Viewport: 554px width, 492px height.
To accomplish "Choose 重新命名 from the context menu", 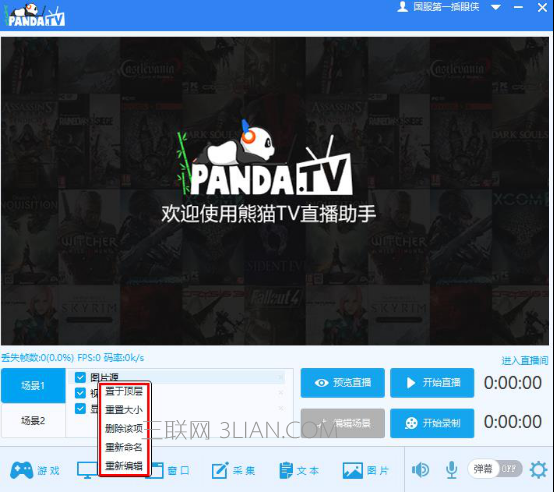I will pos(124,447).
